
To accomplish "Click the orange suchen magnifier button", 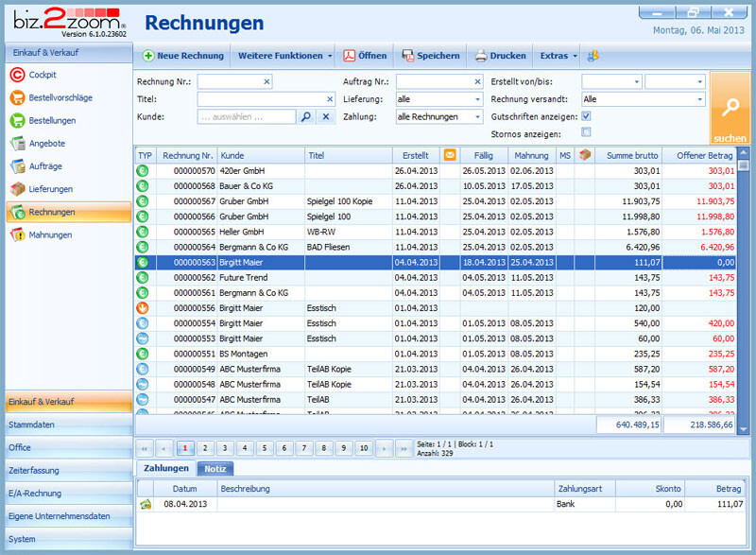I will [x=730, y=109].
